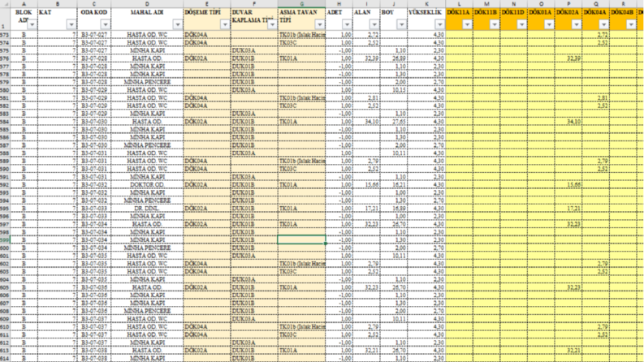The width and height of the screenshot is (644, 362).
Task: Select entire row 576 via its row number
Action: [x=5, y=58]
